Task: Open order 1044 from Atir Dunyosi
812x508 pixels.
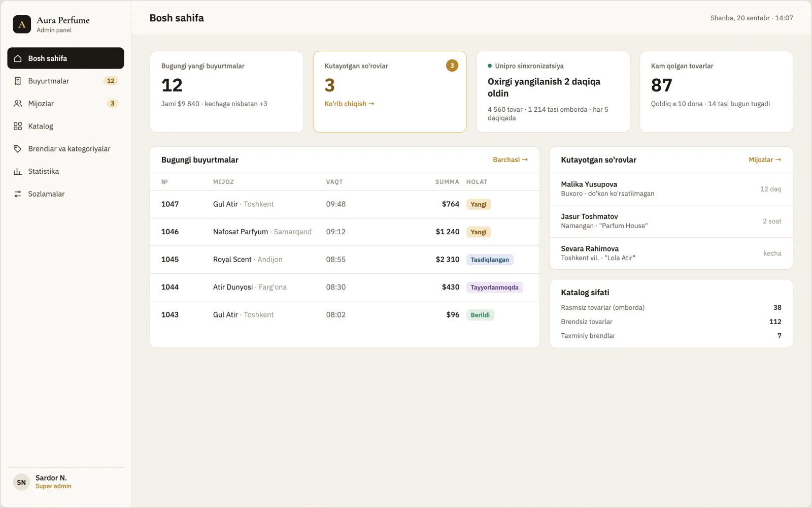Action: (x=345, y=287)
